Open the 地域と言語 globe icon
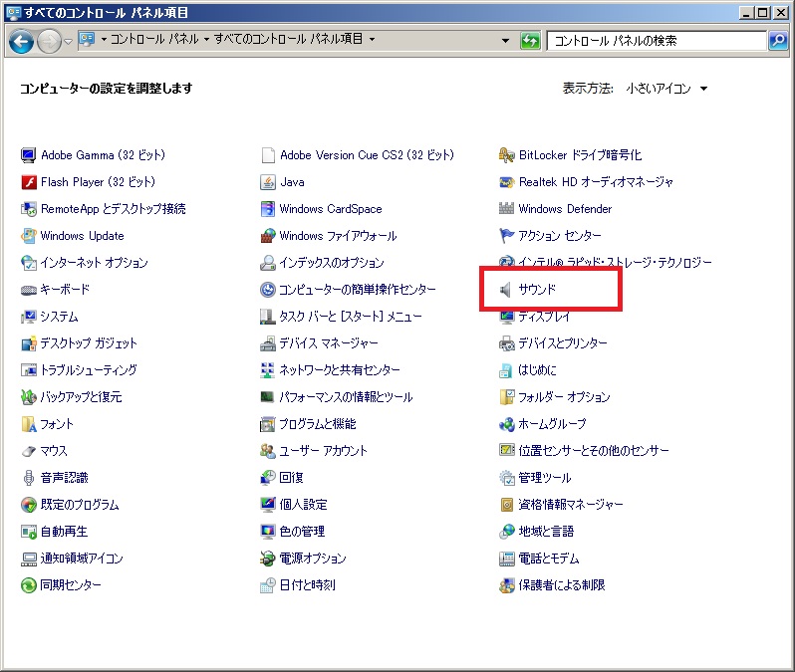Screen dimensions: 795x672 point(506,532)
